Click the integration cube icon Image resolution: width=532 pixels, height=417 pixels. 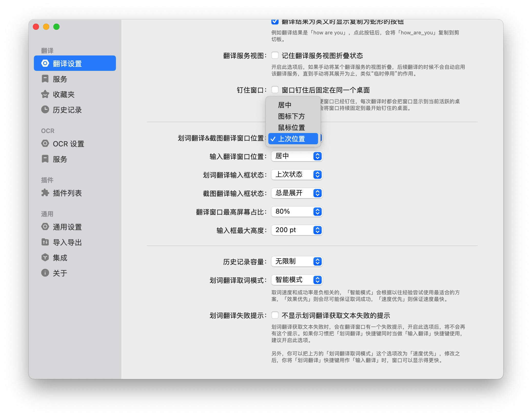click(45, 258)
